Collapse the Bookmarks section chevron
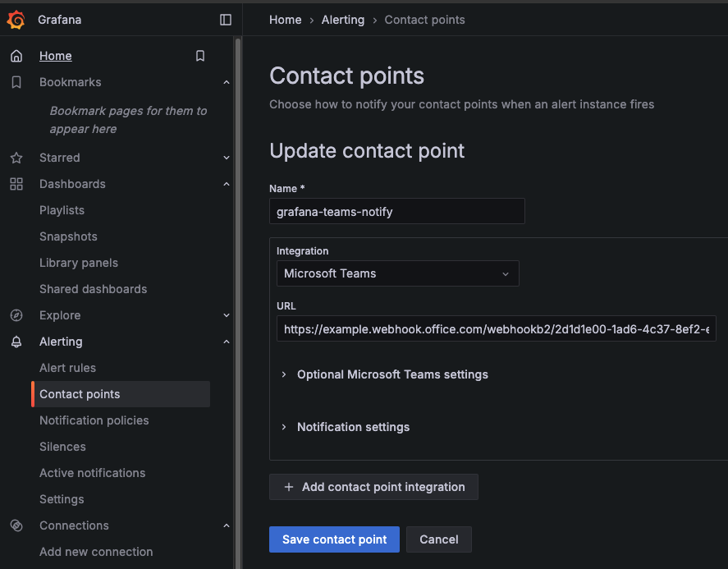 227,82
